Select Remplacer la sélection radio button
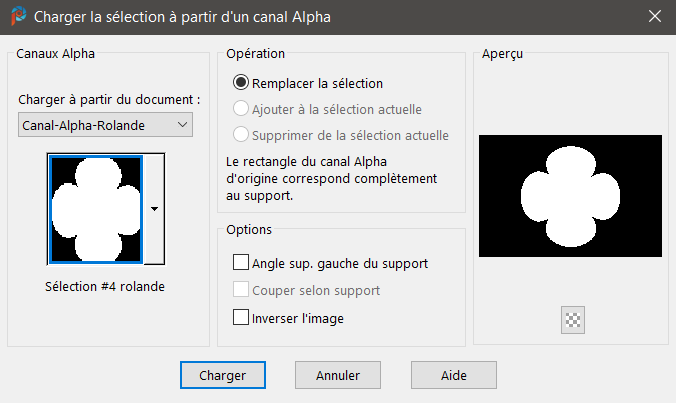The image size is (676, 403). [x=240, y=84]
